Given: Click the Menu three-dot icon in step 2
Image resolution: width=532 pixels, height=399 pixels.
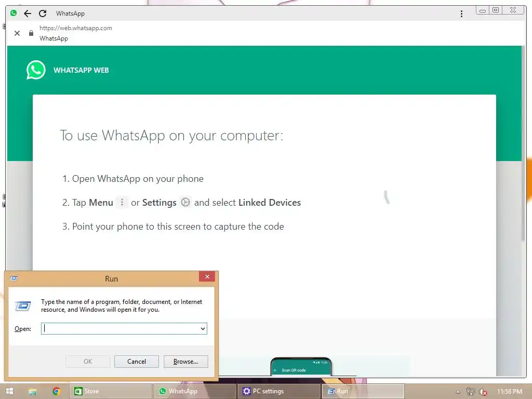Looking at the screenshot, I should pyautogui.click(x=122, y=202).
